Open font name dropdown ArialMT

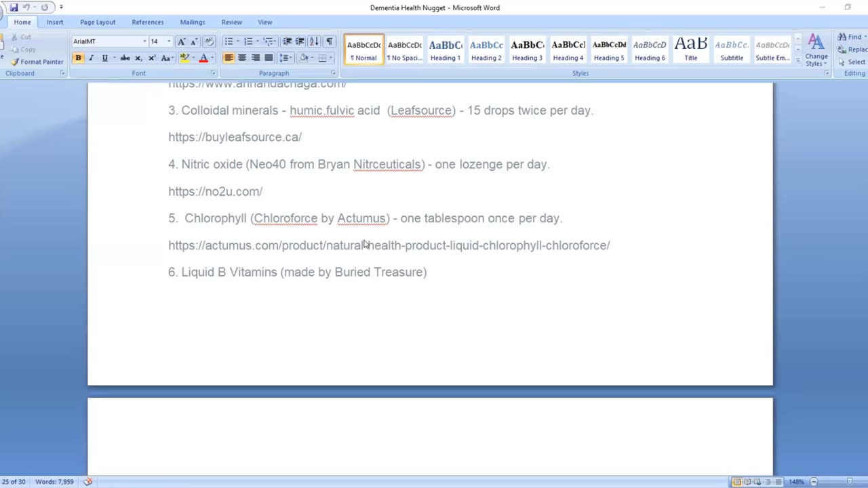point(144,41)
